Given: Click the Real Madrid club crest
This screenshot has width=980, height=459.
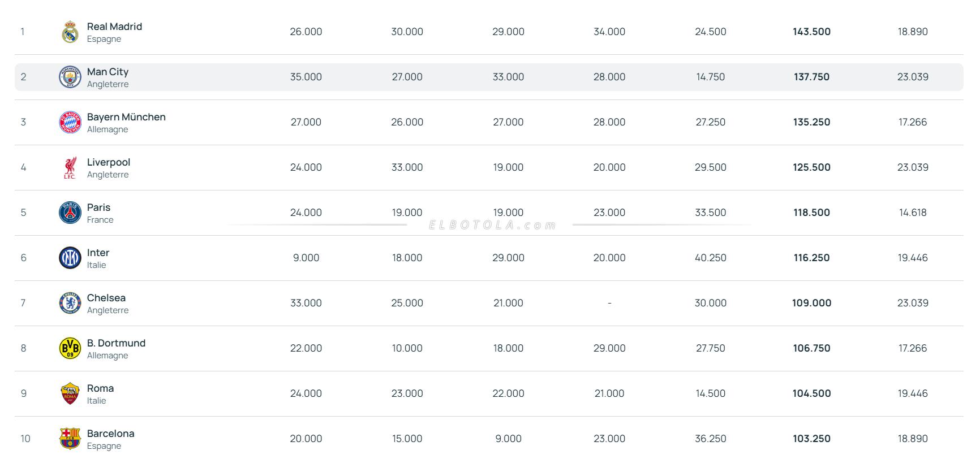Looking at the screenshot, I should pyautogui.click(x=70, y=32).
